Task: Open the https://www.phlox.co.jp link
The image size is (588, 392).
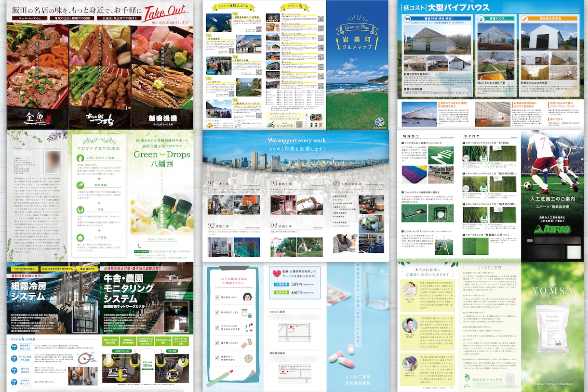Action: [x=553, y=383]
